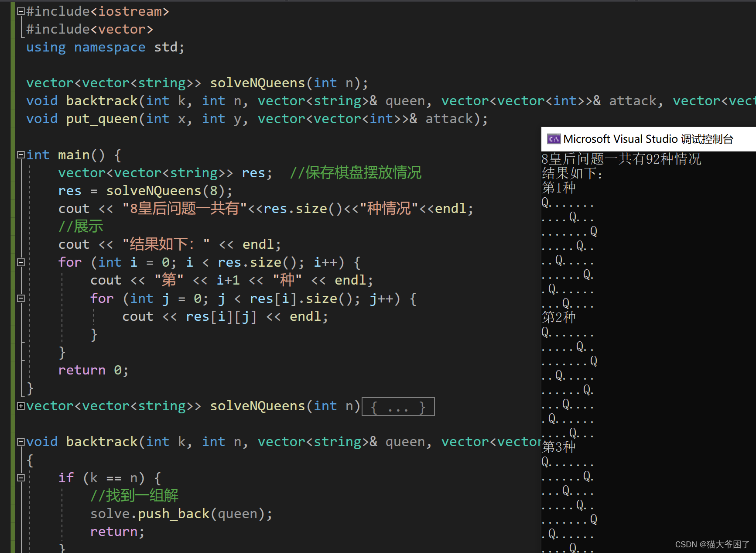The image size is (756, 553).
Task: Click the comment '//保存棋盘摆放情况'
Action: pyautogui.click(x=356, y=173)
